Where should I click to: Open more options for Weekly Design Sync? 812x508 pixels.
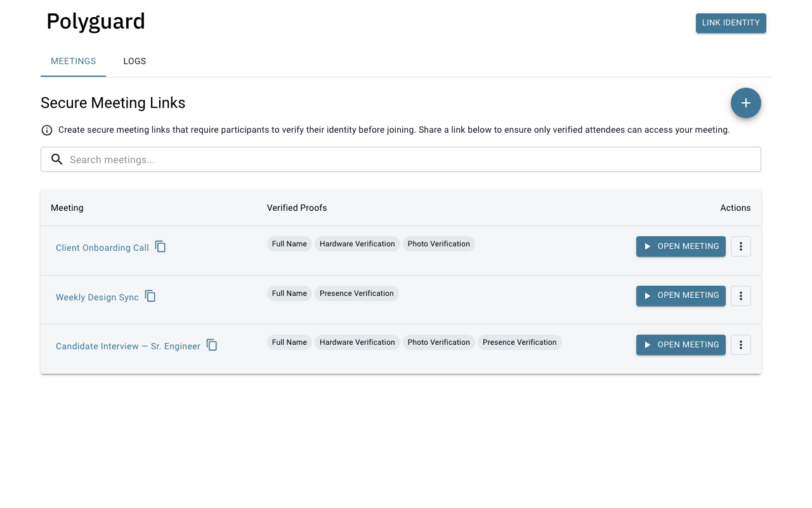(x=740, y=296)
